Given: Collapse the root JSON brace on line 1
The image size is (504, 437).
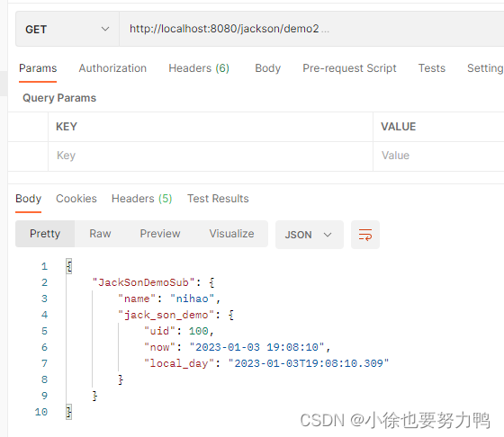Looking at the screenshot, I should 68,266.
